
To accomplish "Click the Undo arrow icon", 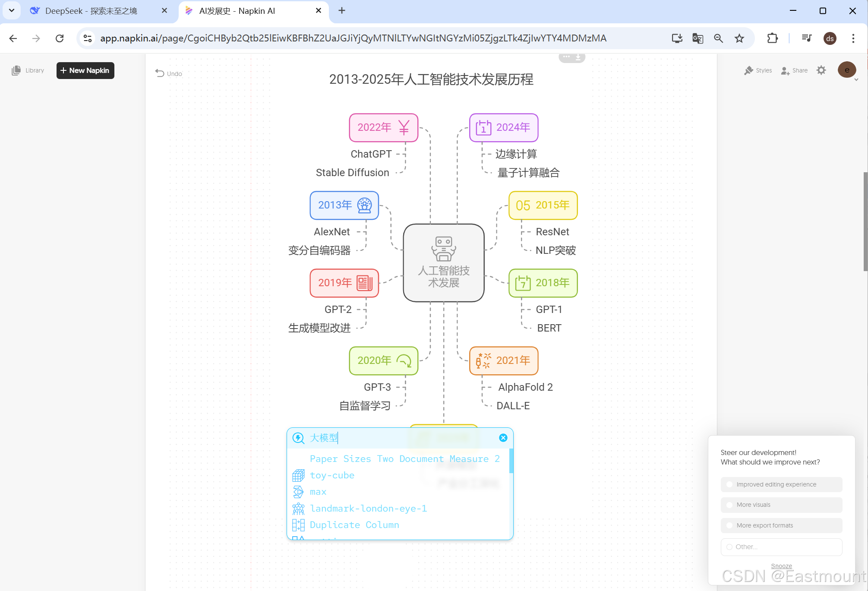I will point(160,73).
